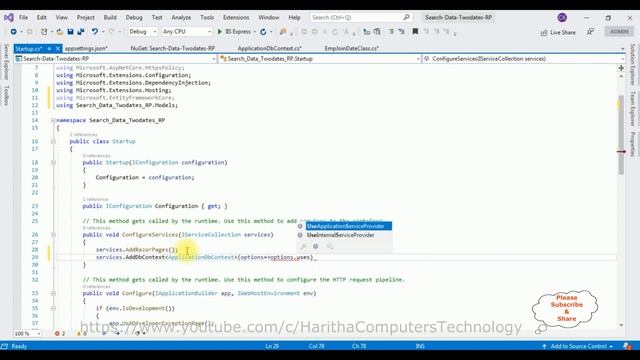The width and height of the screenshot is (640, 360).
Task: Open the File menu
Action: coord(24,18)
